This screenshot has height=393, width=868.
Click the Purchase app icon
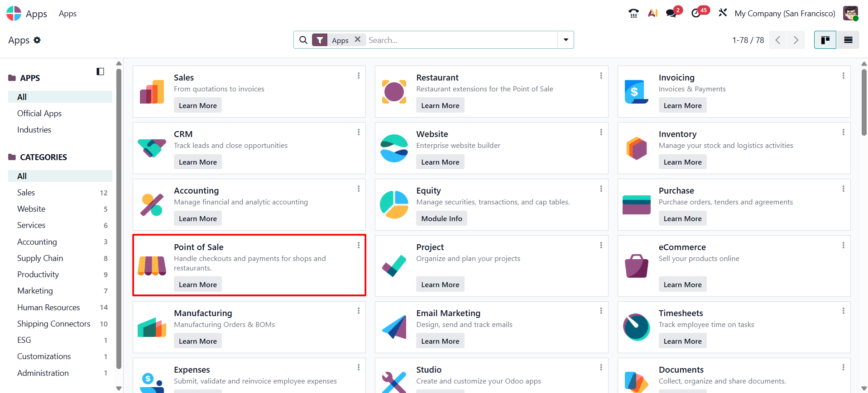click(x=637, y=205)
